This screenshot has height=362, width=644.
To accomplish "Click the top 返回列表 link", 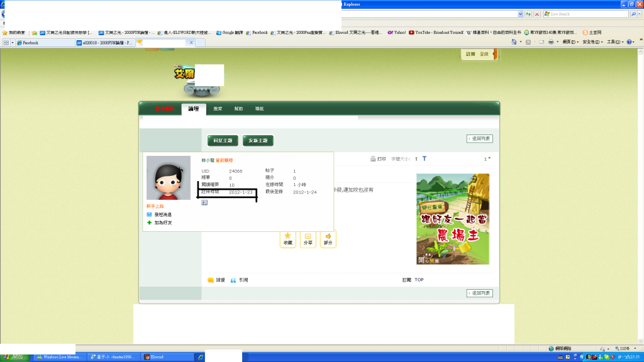I will (x=480, y=138).
